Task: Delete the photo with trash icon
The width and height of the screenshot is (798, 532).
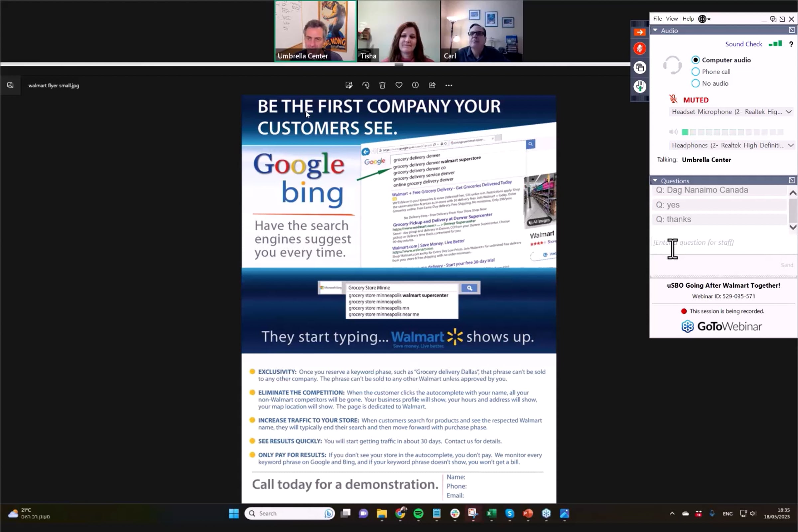Action: [382, 85]
